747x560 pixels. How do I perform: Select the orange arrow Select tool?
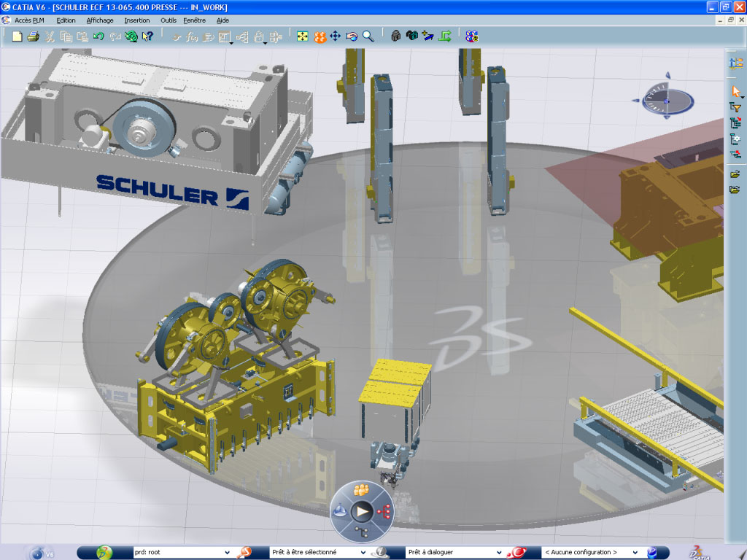[x=735, y=92]
